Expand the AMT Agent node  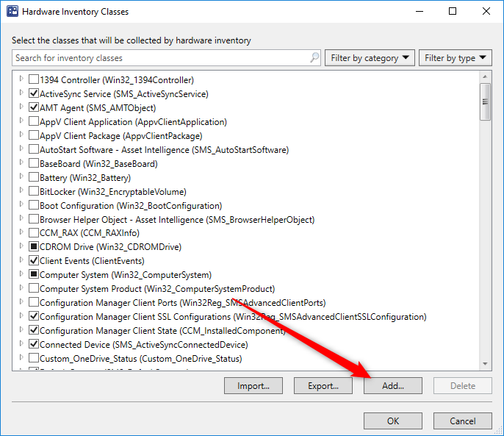point(21,107)
